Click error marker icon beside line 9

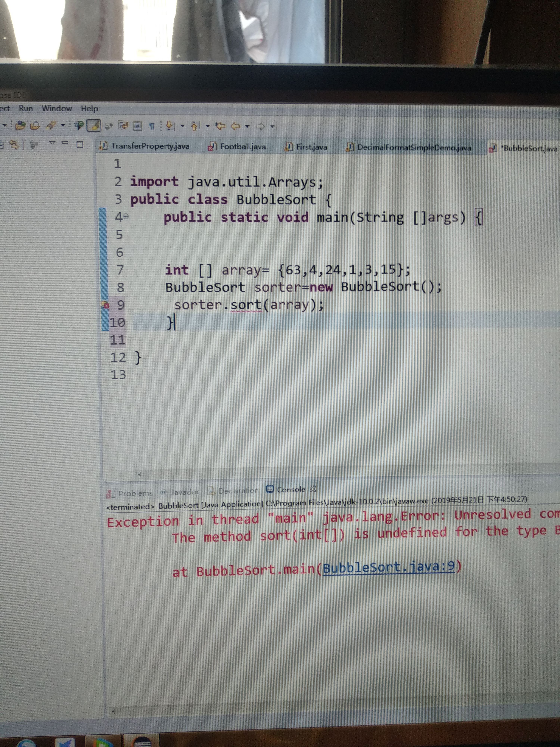pos(106,305)
